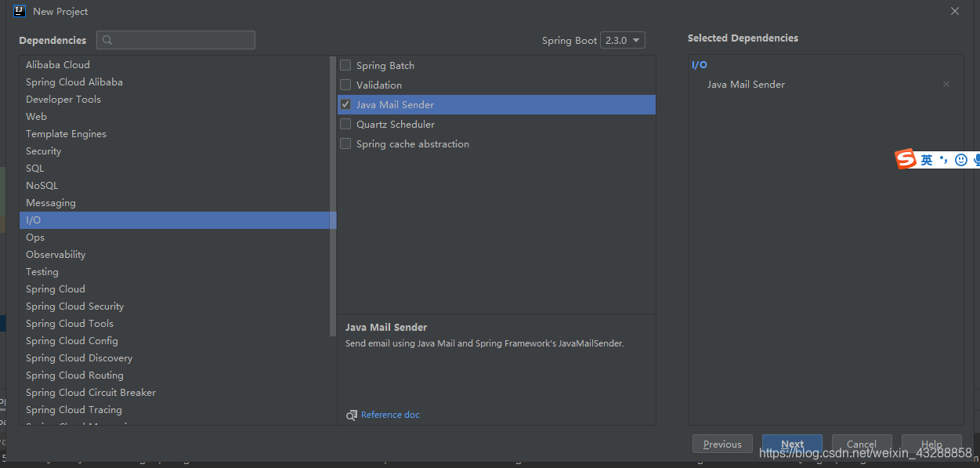The height and width of the screenshot is (468, 980).
Task: Select the Alibaba Cloud category
Action: [x=177, y=64]
